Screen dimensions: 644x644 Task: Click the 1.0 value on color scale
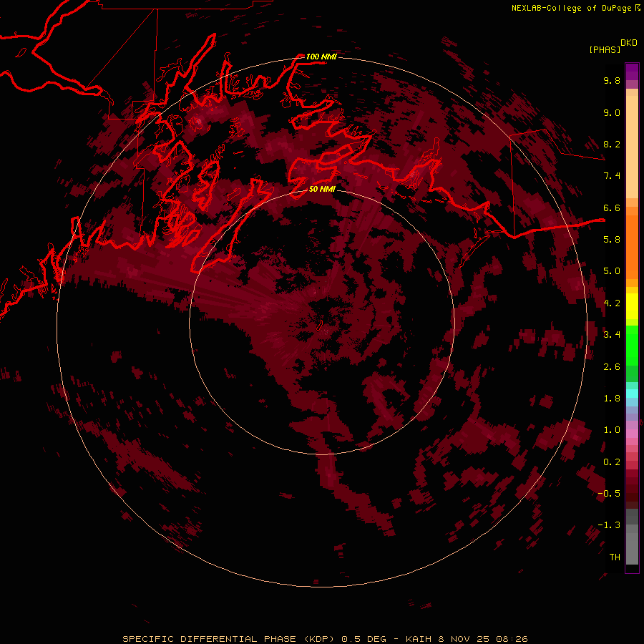coord(612,430)
